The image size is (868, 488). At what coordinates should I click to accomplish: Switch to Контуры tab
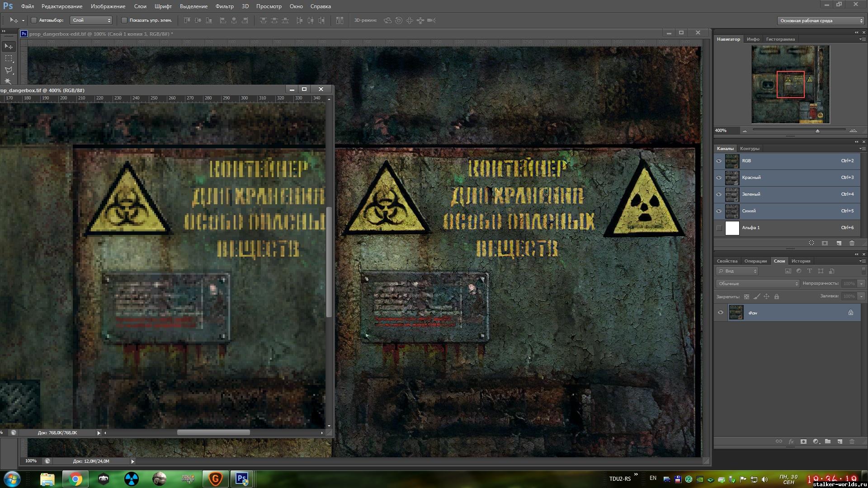click(750, 149)
